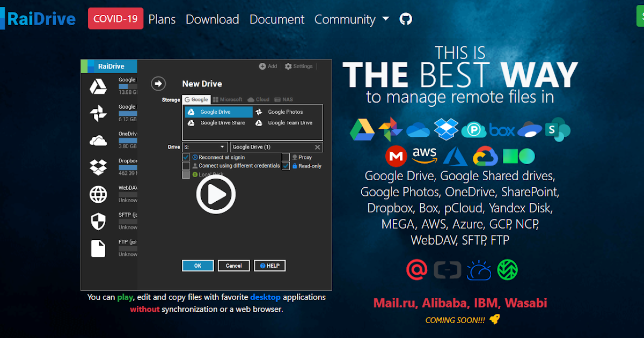Open Settings gear in the app header
Image resolution: width=644 pixels, height=338 pixels.
pos(288,67)
